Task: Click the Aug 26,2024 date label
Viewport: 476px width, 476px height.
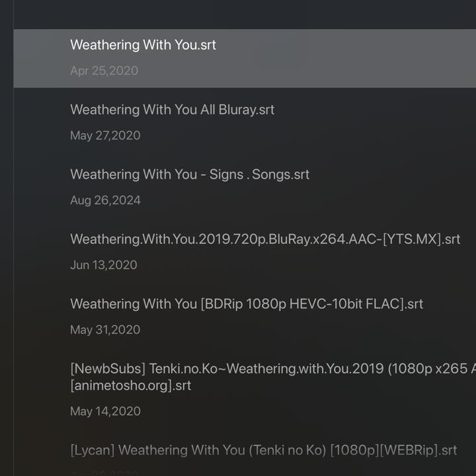Action: 105,200
